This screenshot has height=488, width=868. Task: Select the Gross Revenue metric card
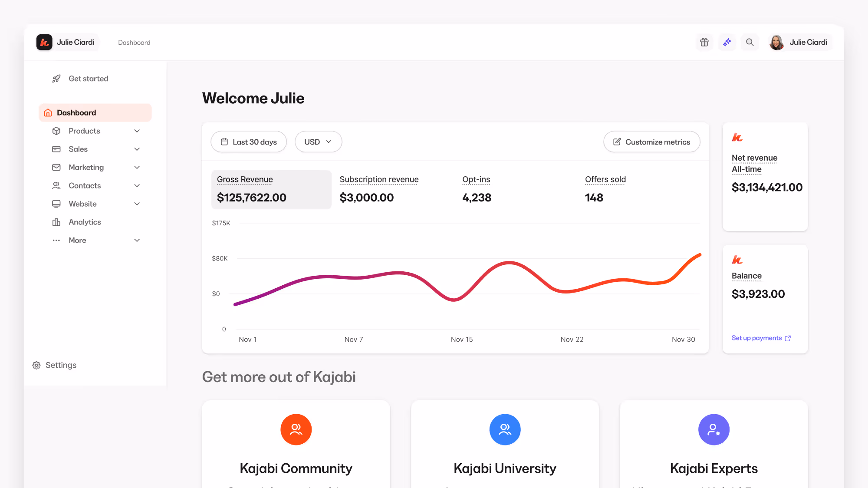click(271, 189)
